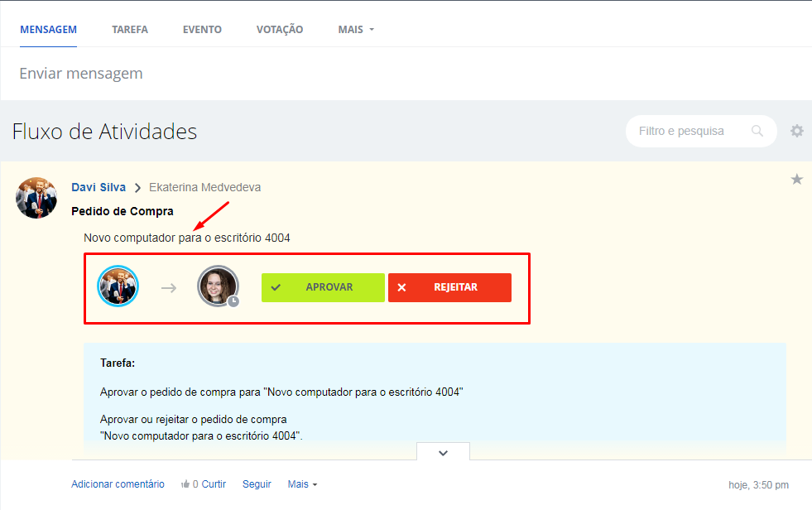Viewport: 812px width, 510px height.
Task: Click the text "Novo computador para o escritório 4004" under the title
Action: [x=187, y=238]
